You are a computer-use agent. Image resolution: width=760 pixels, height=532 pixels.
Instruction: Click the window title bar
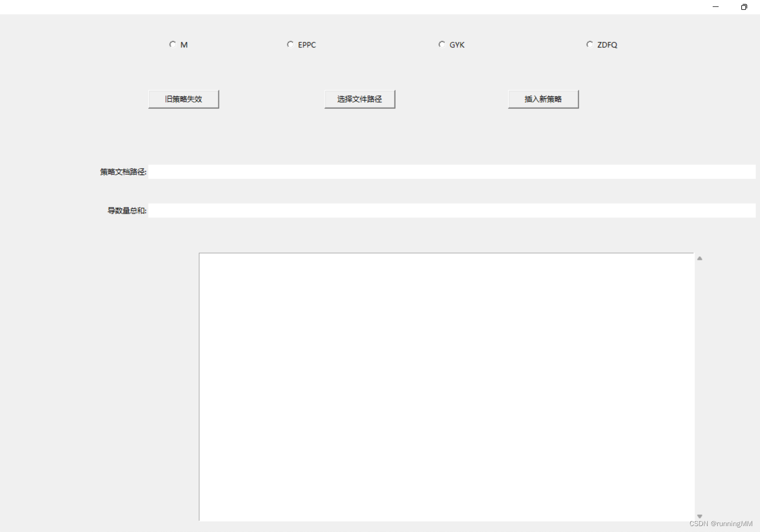click(x=345, y=7)
